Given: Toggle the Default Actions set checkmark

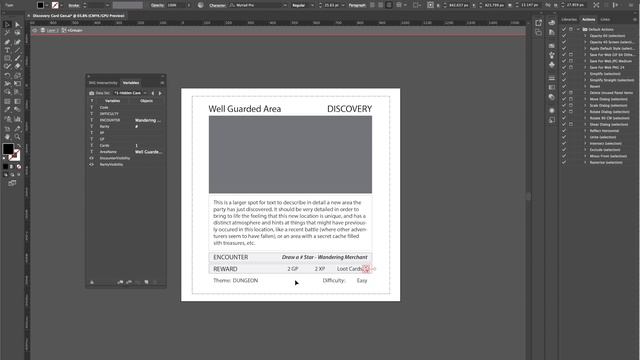Looking at the screenshot, I should point(564,29).
